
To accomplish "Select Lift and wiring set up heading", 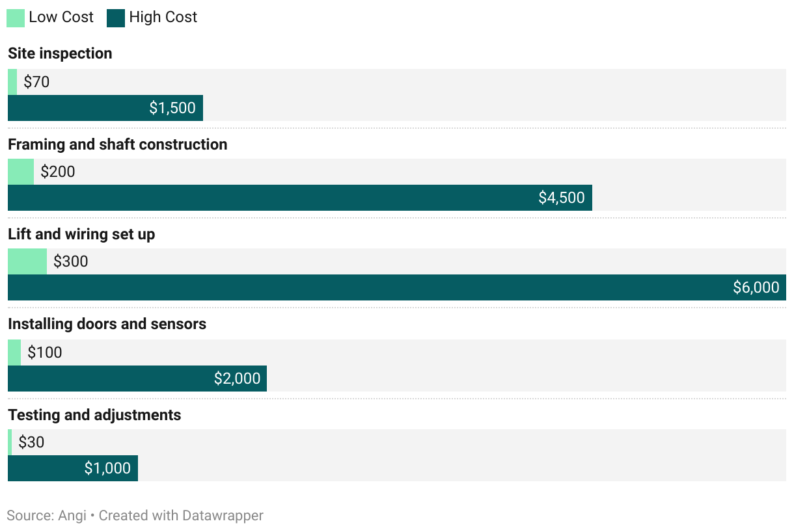I will click(81, 234).
